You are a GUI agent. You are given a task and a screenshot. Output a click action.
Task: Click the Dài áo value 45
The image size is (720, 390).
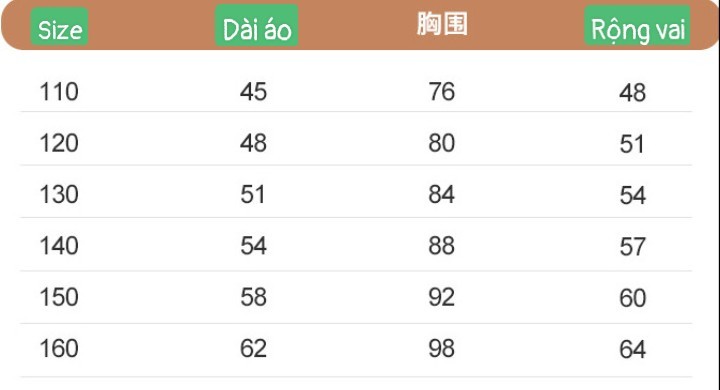(x=253, y=91)
